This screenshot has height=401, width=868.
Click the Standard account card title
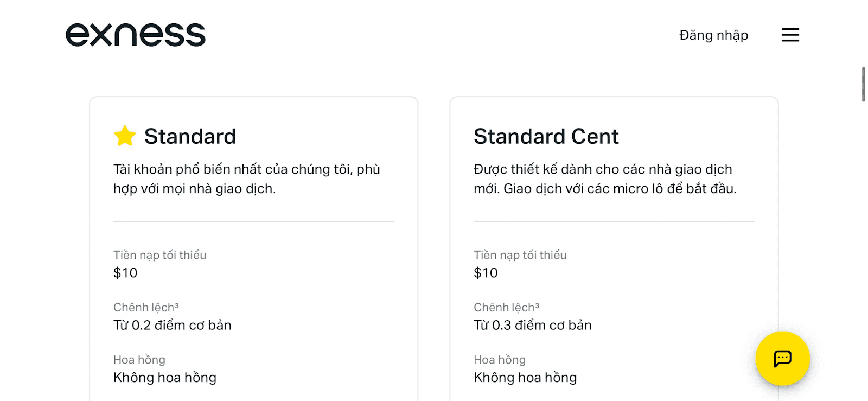pyautogui.click(x=190, y=137)
